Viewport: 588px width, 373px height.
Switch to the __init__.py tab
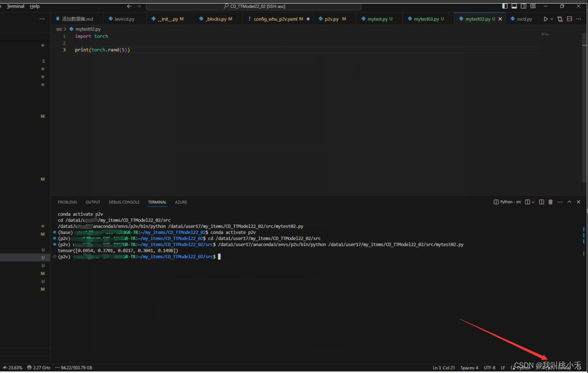(169, 19)
